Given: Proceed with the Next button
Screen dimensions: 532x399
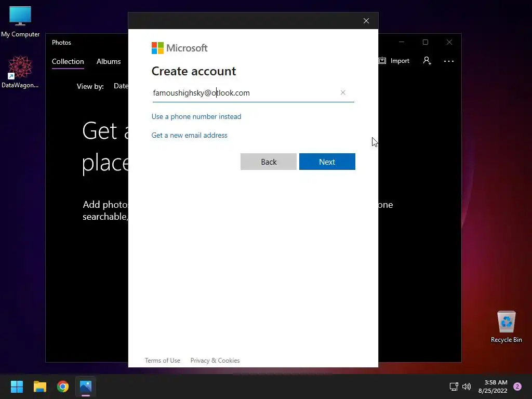Looking at the screenshot, I should click(327, 162).
